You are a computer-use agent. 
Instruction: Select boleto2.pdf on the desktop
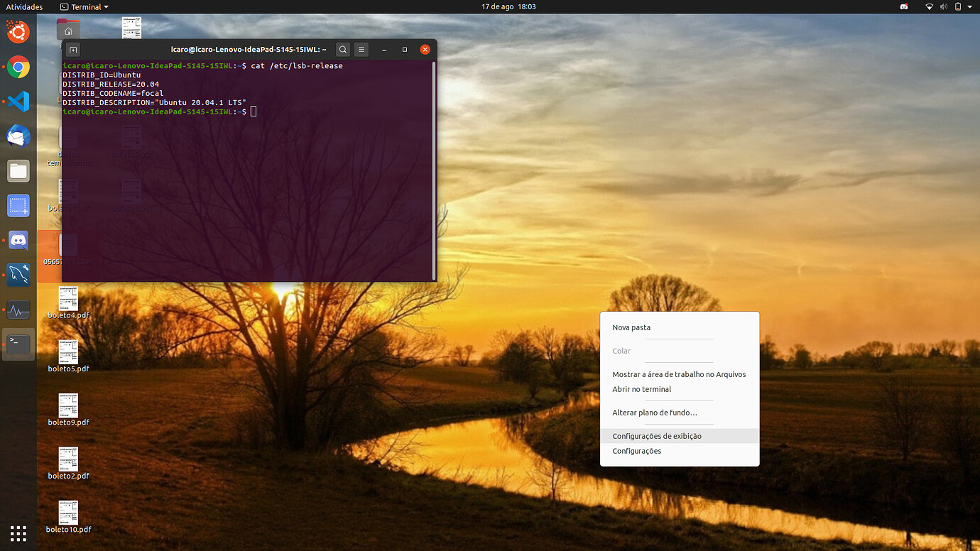click(68, 464)
